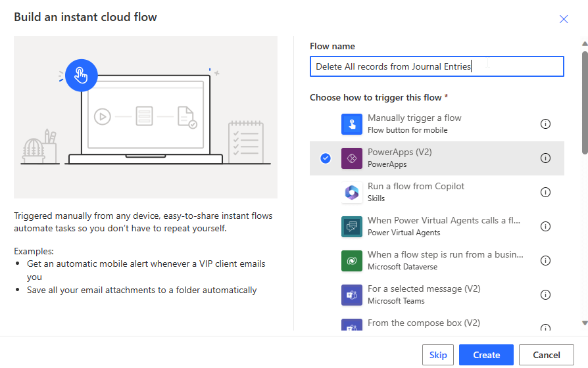Cancel the flow creation dialog
Screen dimensions: 588x368
546,355
